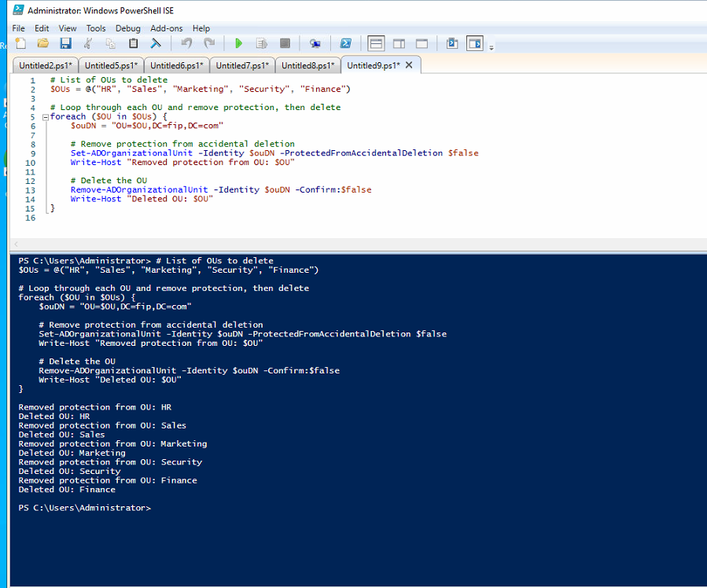The image size is (707, 588).
Task: Click the closing brace on line 15
Action: (x=53, y=208)
